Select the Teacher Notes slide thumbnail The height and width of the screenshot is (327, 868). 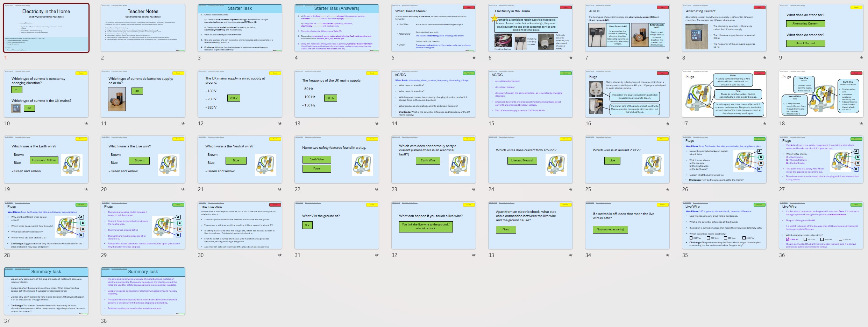tap(143, 28)
